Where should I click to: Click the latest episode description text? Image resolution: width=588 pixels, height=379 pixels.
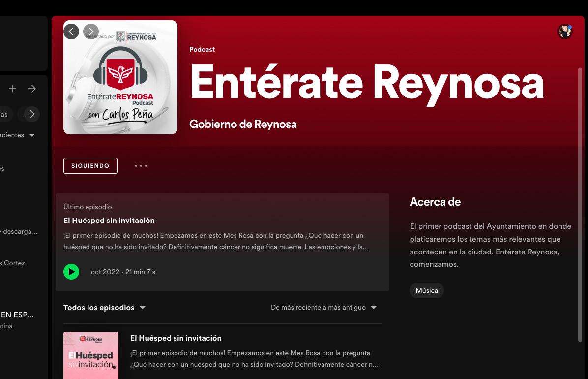pyautogui.click(x=216, y=241)
